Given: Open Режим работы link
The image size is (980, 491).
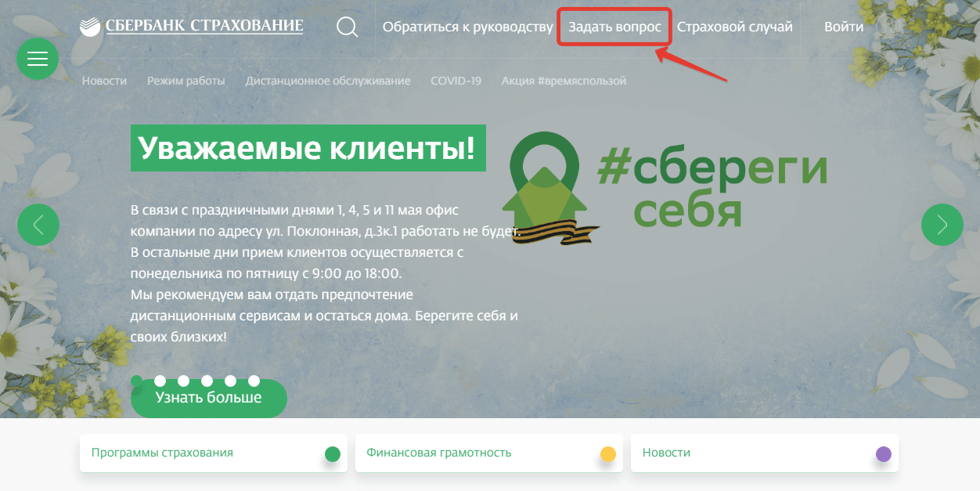Looking at the screenshot, I should click(x=186, y=81).
